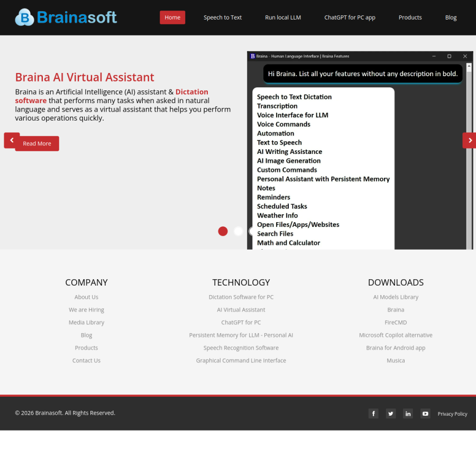Viewport: 476px width, 476px height.
Task: Open the footer Blog link
Action: pos(87,335)
